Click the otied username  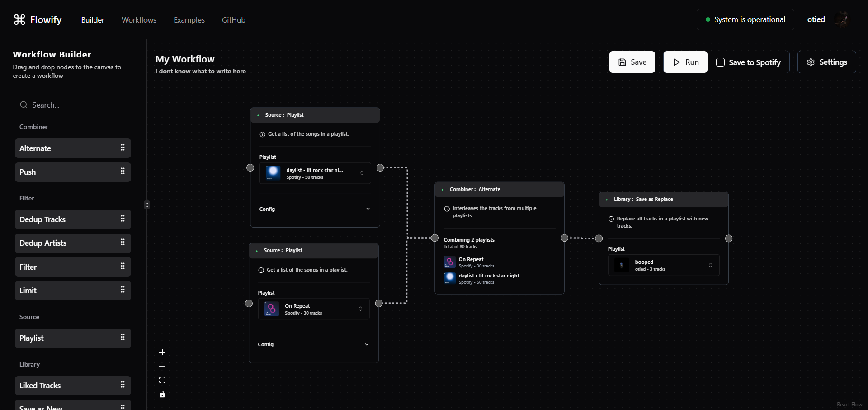pyautogui.click(x=816, y=19)
